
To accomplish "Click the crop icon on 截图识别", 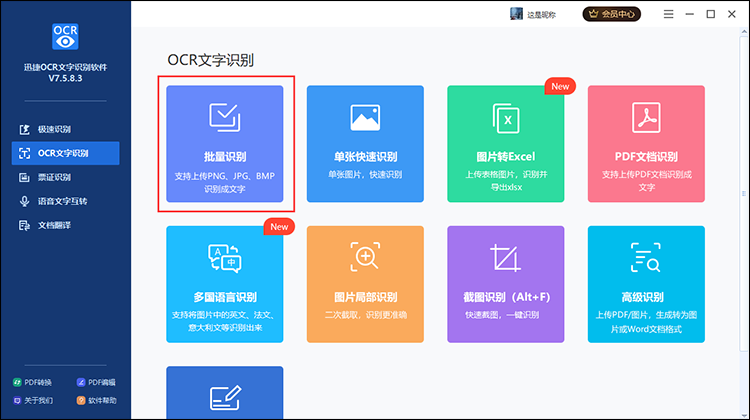I will pos(506,258).
